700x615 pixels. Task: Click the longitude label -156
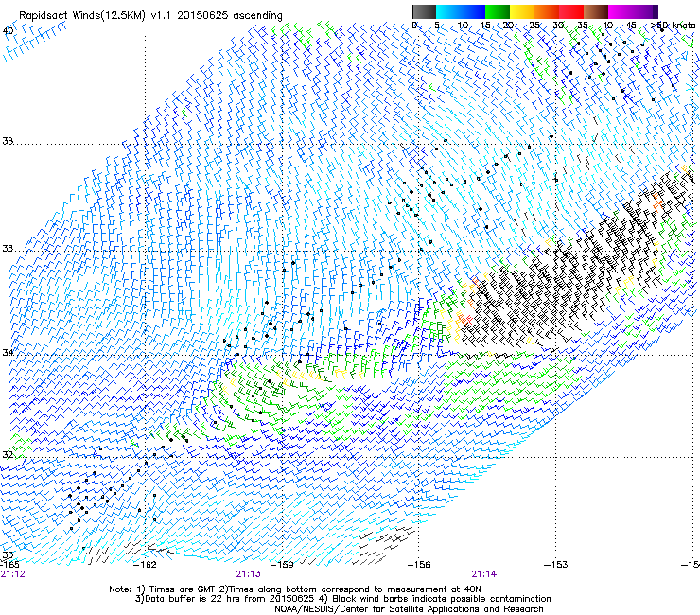pyautogui.click(x=419, y=565)
